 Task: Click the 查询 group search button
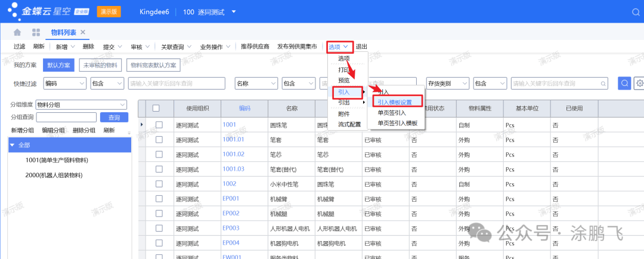click(114, 118)
